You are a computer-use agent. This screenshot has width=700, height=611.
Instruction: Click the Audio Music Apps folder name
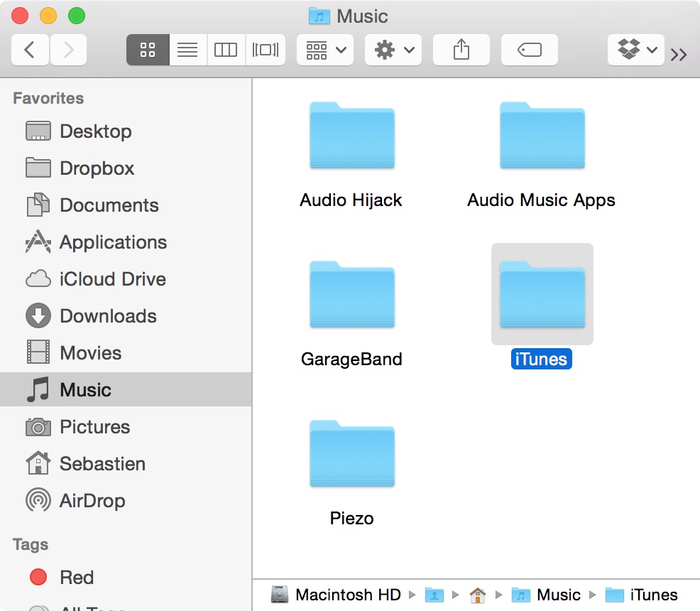(x=541, y=200)
